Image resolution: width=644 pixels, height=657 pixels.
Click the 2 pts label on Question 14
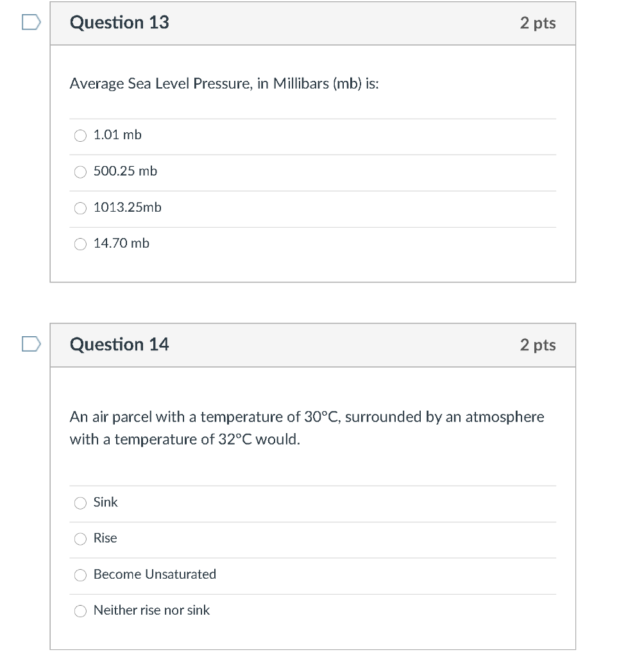pyautogui.click(x=538, y=345)
